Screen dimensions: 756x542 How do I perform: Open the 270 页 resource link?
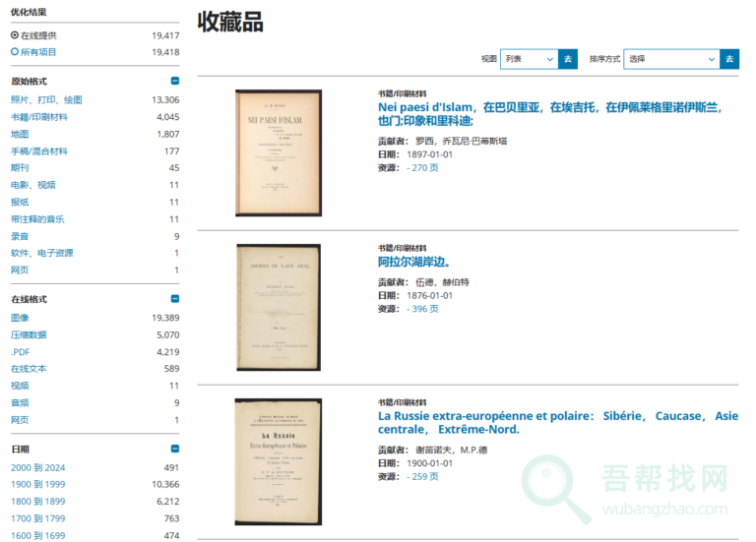pos(423,167)
